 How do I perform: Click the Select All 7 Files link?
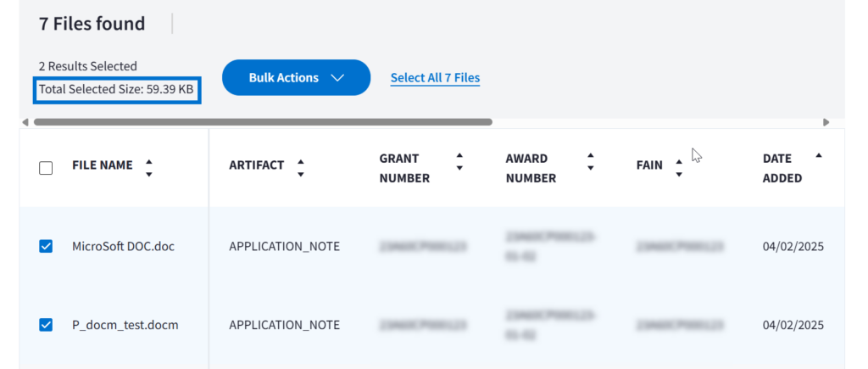tap(435, 78)
